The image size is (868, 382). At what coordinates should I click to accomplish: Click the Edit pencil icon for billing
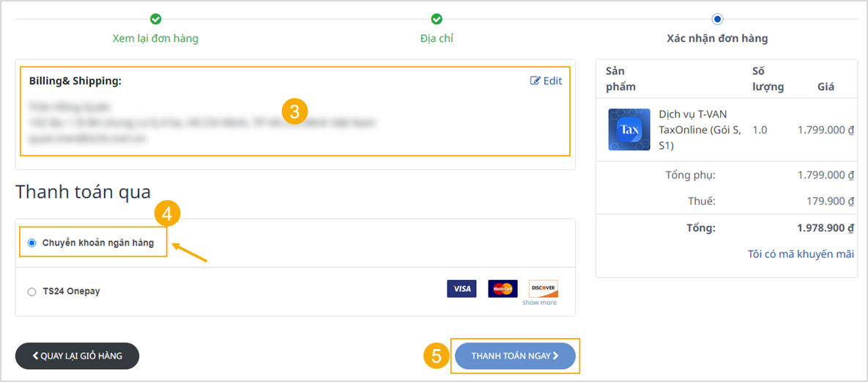[x=535, y=81]
